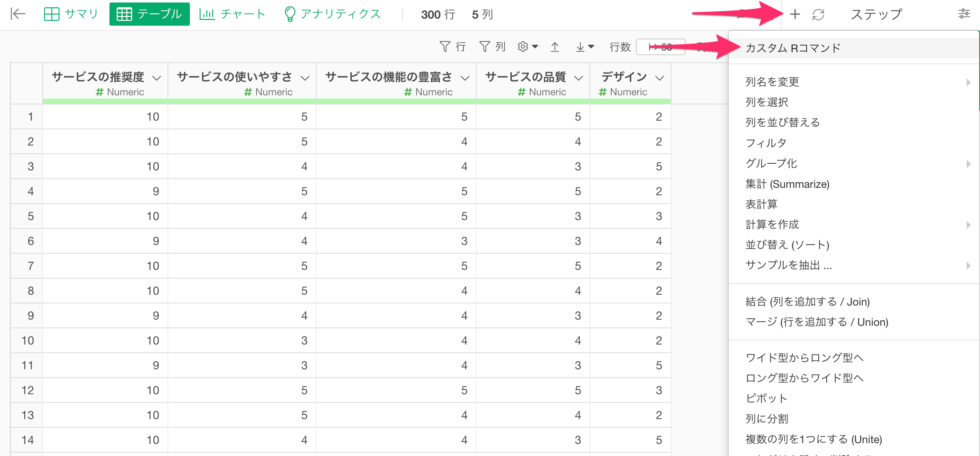Open the download arrow dropdown
980x456 pixels.
click(x=585, y=47)
